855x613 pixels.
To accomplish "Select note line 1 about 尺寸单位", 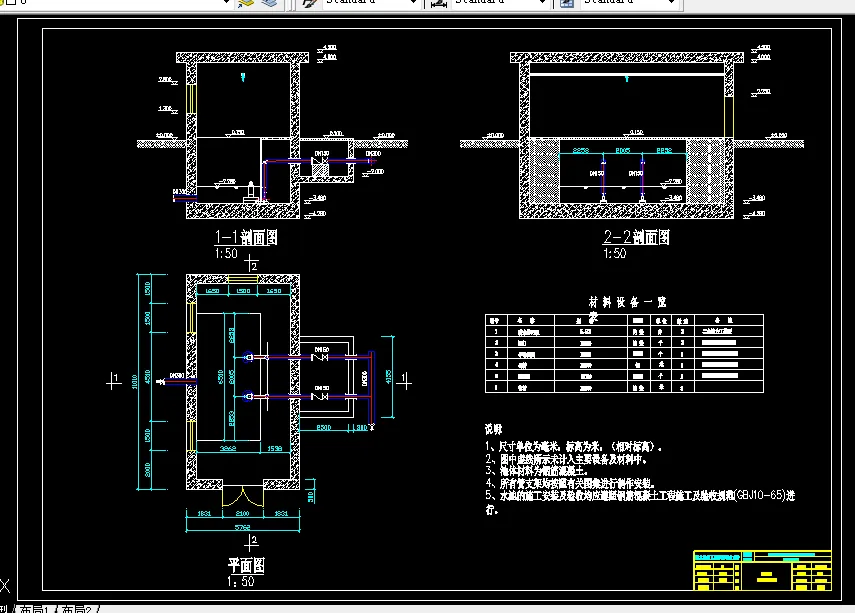I will tap(574, 447).
